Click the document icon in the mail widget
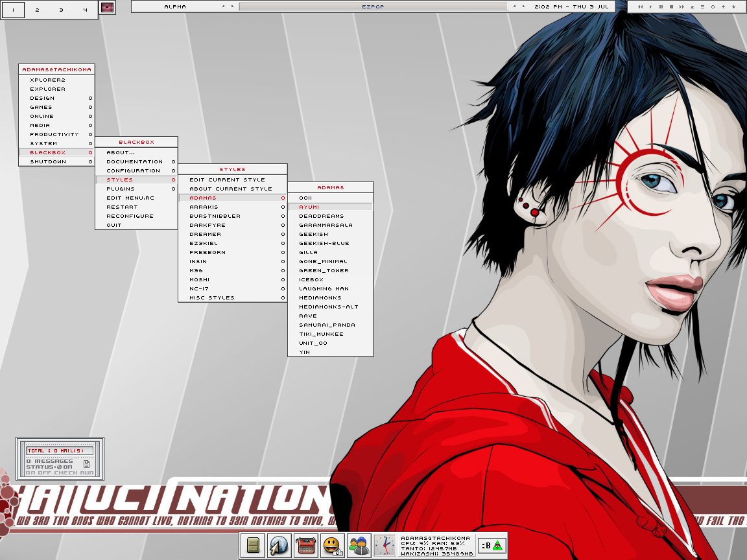 point(87,464)
